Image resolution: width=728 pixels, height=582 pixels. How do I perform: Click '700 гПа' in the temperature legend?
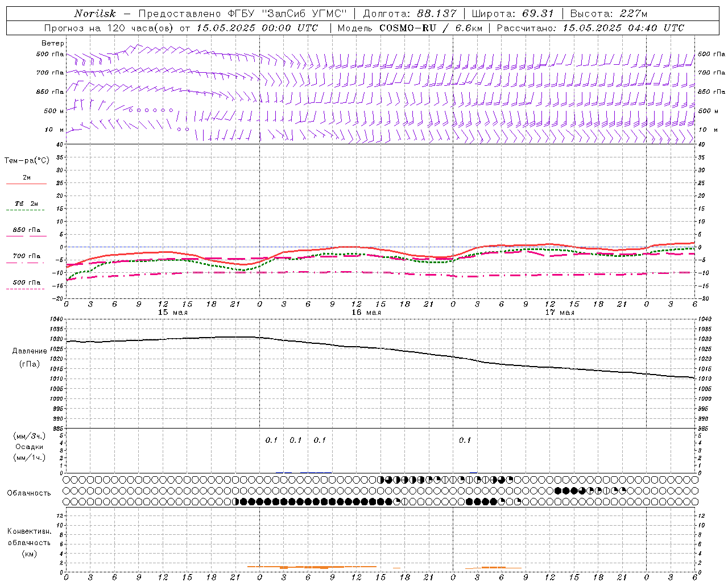coord(27,256)
